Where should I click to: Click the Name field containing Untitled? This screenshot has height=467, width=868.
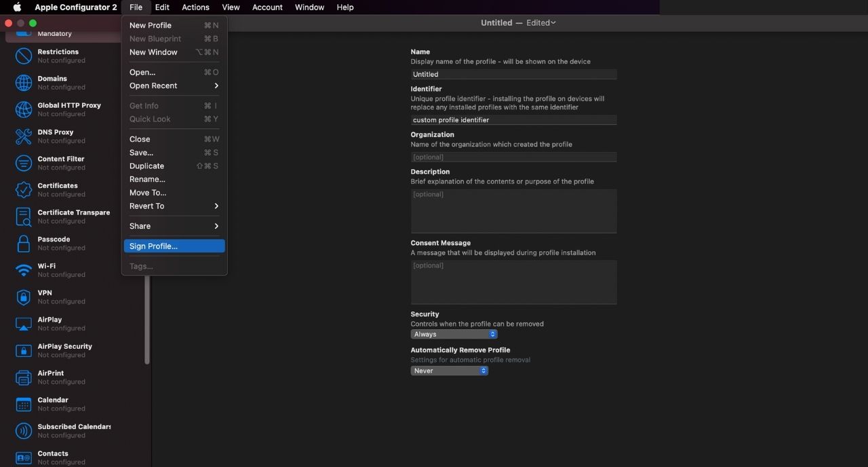(x=513, y=74)
